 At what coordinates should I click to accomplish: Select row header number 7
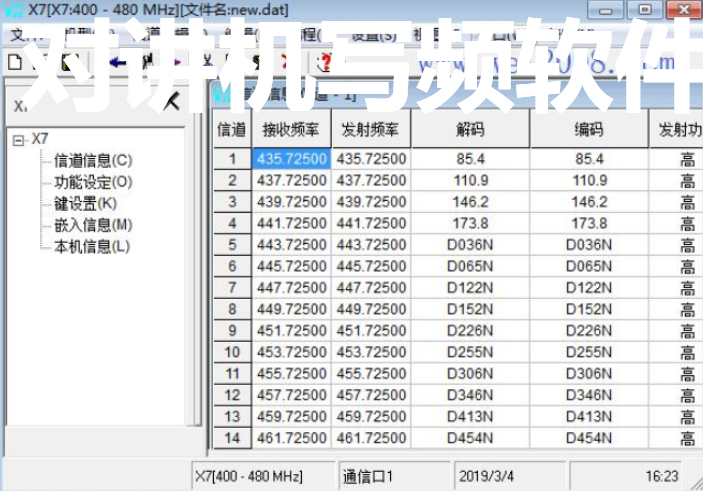point(232,287)
